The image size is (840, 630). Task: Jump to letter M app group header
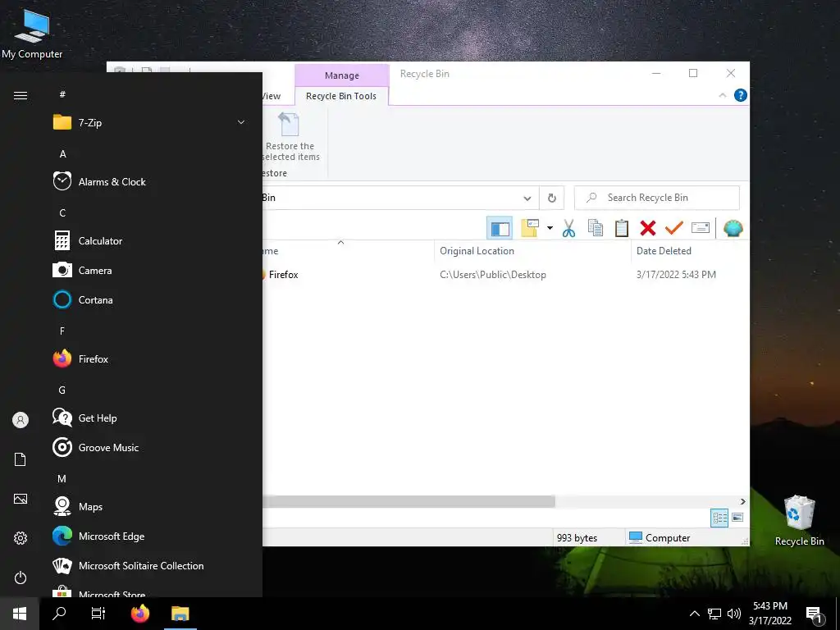62,478
